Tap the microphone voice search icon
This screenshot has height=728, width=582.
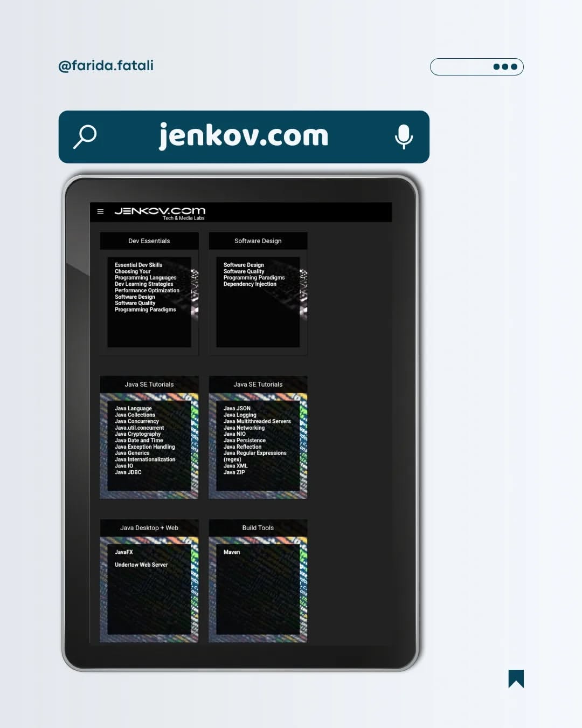point(404,136)
